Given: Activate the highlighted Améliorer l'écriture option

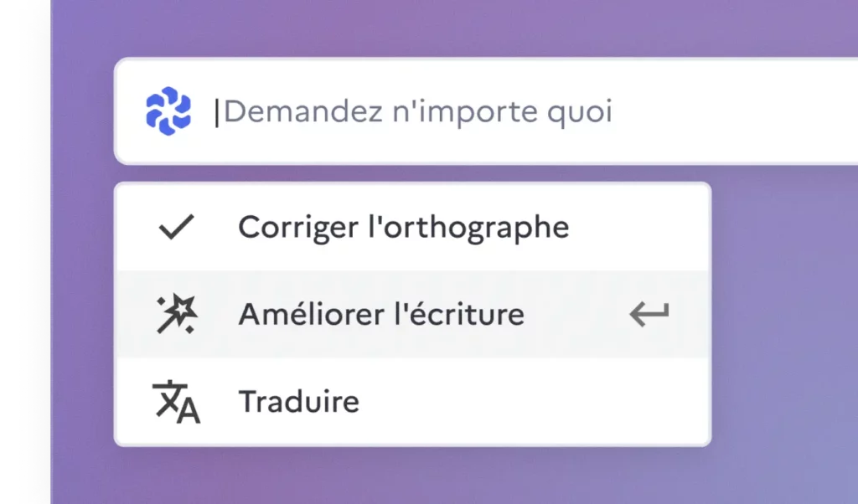Looking at the screenshot, I should pos(381,314).
